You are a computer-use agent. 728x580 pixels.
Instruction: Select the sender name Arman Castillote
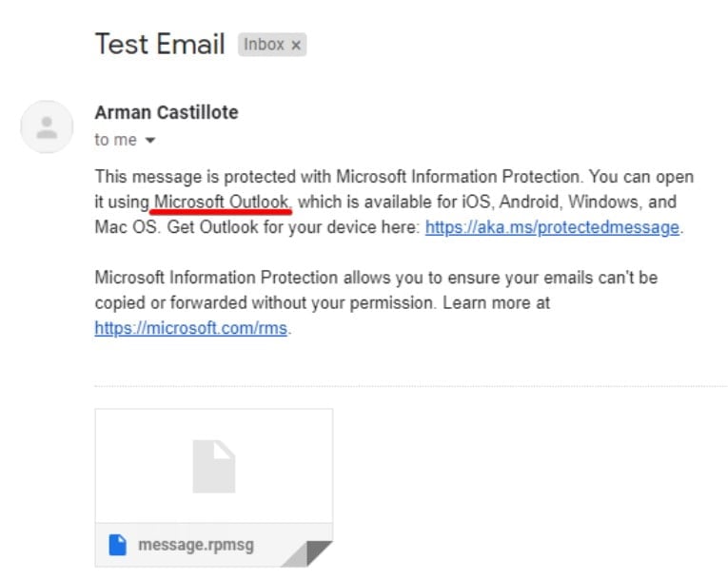[x=167, y=112]
